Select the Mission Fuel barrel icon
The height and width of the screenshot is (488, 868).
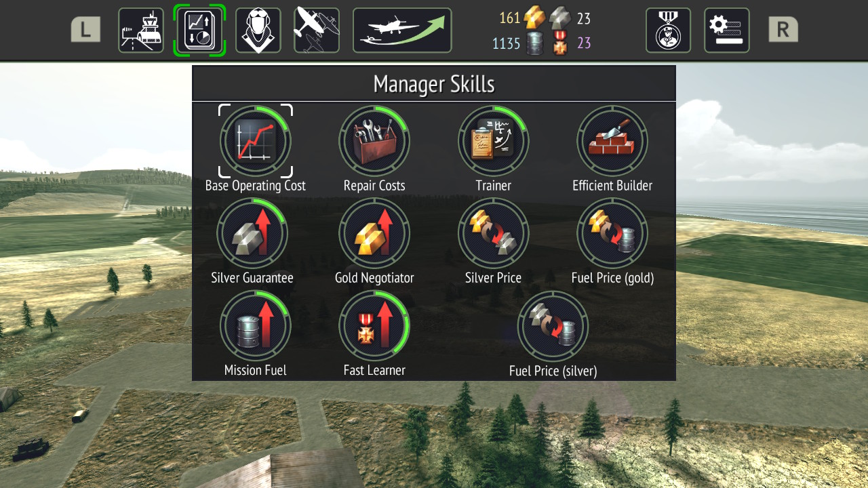pyautogui.click(x=256, y=326)
